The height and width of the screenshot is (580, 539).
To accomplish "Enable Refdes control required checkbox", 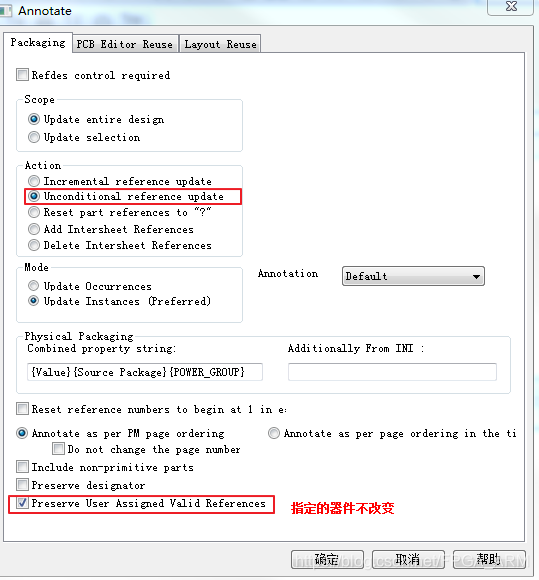I will tap(22, 74).
